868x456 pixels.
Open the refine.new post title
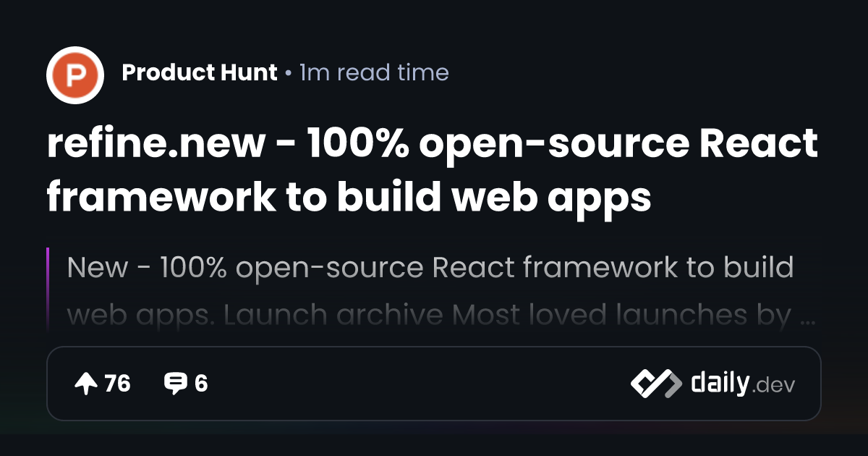(433, 171)
